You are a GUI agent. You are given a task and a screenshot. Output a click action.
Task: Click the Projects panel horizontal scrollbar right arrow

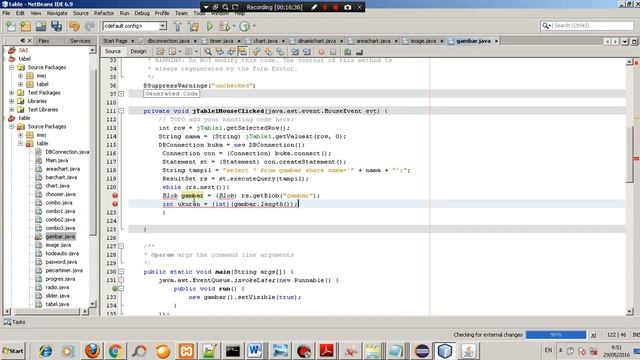pos(84,311)
